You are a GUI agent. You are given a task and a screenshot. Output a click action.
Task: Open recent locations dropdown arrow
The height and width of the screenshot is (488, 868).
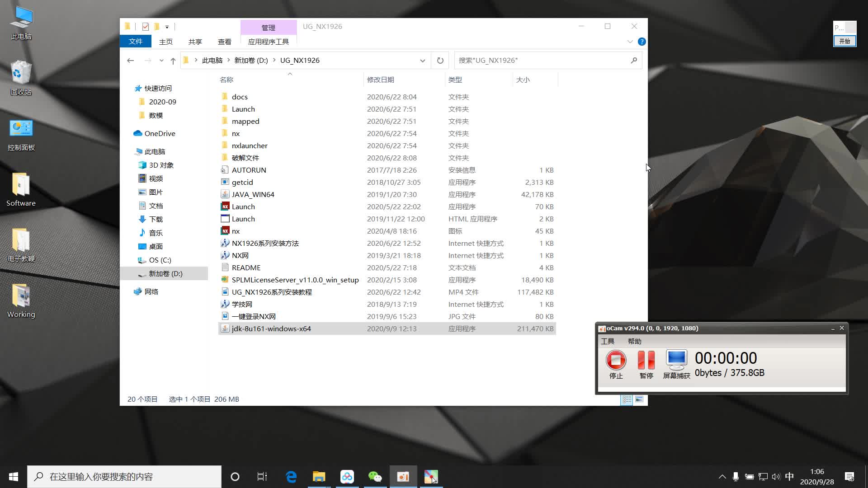161,61
